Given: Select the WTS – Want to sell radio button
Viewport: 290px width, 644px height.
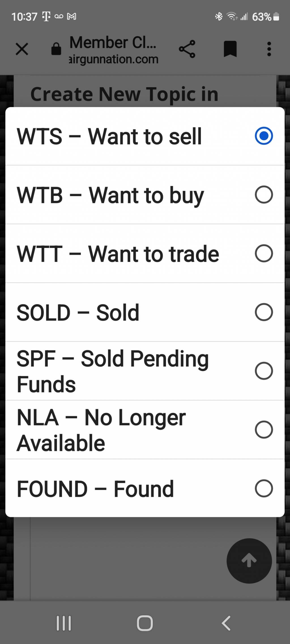Looking at the screenshot, I should (264, 136).
